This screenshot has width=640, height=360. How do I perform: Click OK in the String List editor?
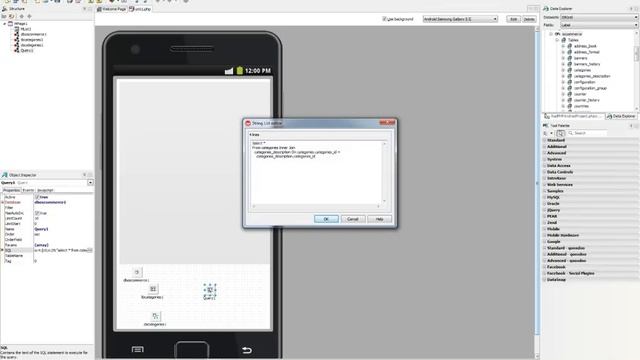(x=326, y=219)
